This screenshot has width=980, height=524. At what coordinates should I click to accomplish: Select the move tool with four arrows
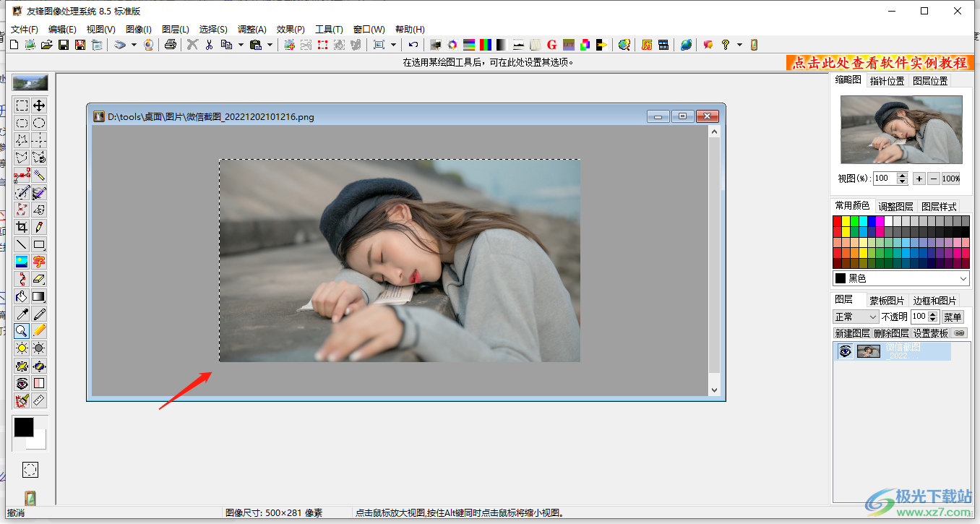point(40,106)
